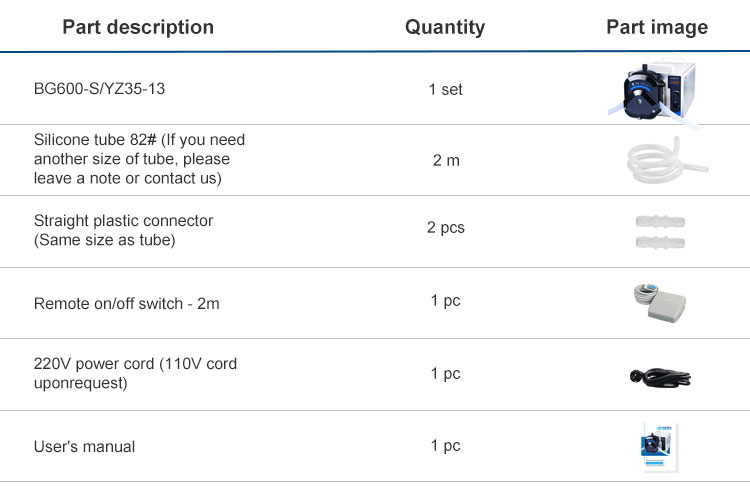Click the Remote on/off switch - 2m text

[126, 304]
